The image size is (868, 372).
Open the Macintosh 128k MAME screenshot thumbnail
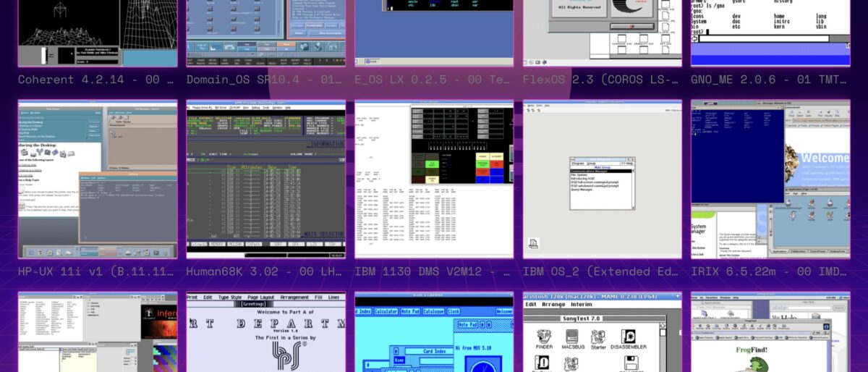coord(602,332)
